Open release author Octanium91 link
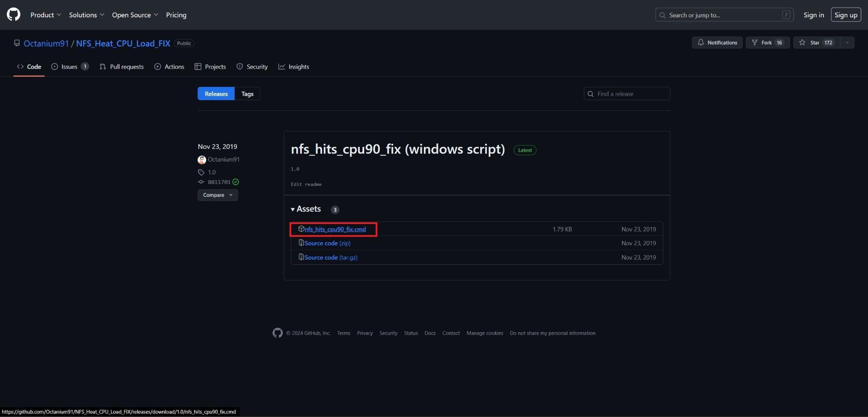868x417 pixels. (223, 160)
